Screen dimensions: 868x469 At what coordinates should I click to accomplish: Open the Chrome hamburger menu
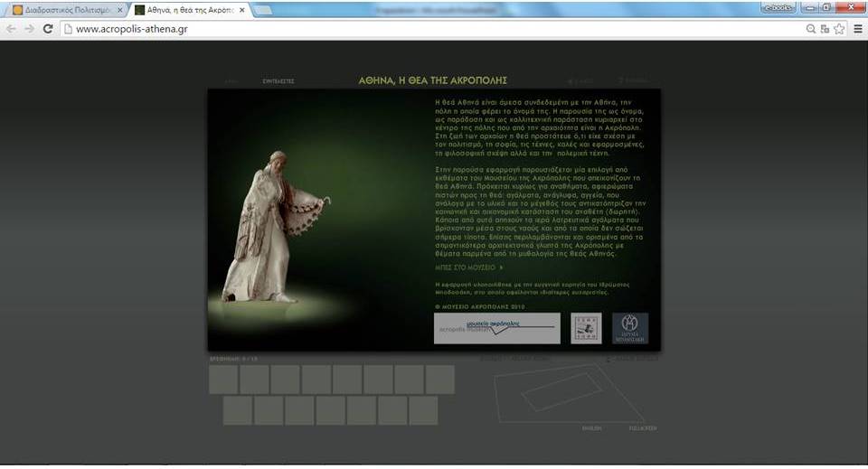[857, 29]
